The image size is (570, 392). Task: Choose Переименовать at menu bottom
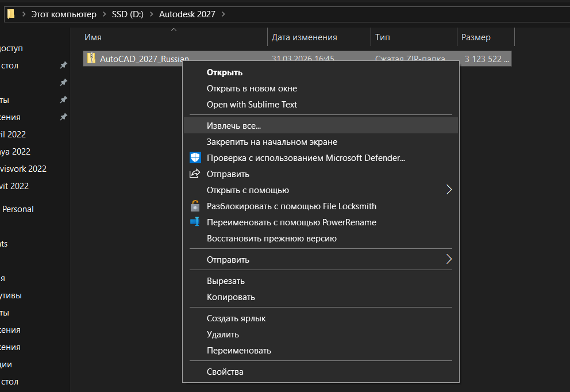pos(239,351)
